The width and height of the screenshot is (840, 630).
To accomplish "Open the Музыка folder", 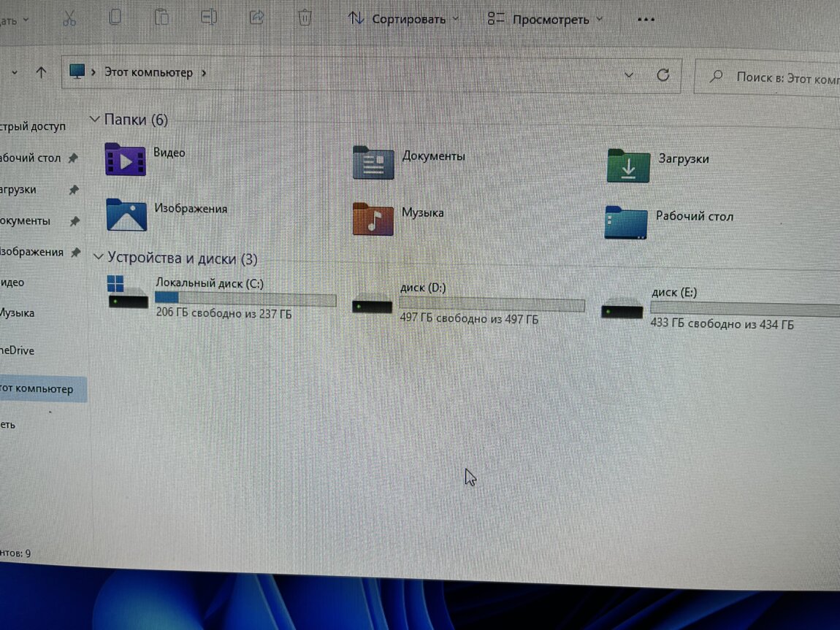I will click(x=373, y=218).
